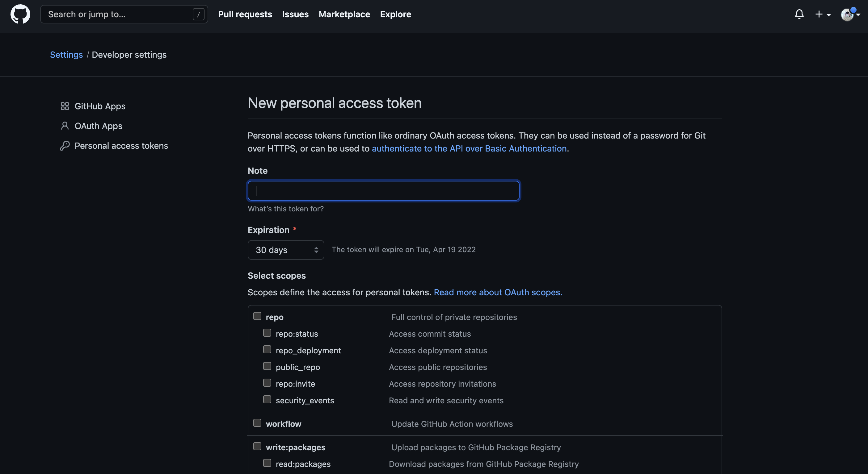Click the GitHub Apps grid icon
The image size is (868, 474).
[65, 106]
